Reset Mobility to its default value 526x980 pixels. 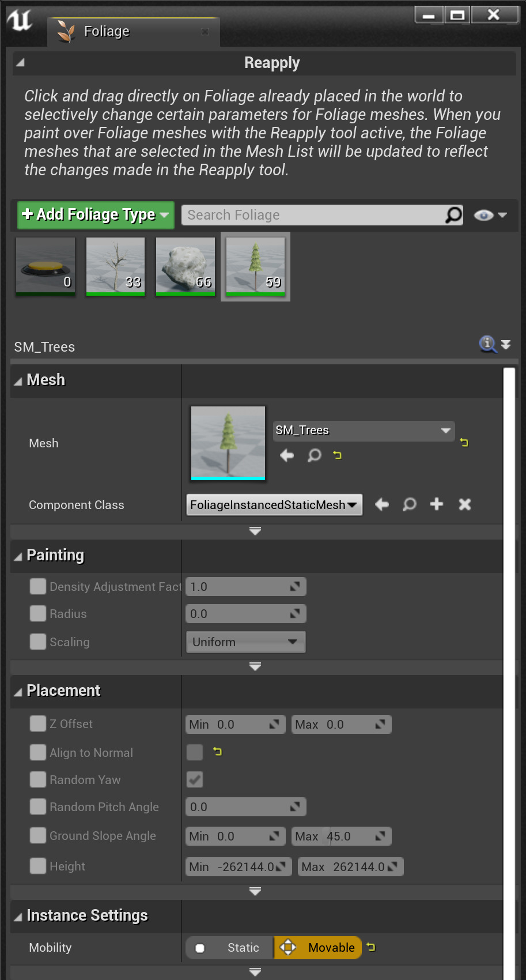[371, 947]
